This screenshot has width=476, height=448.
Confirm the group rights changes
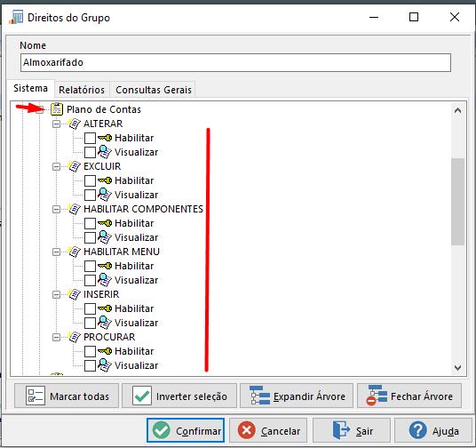pos(186,430)
